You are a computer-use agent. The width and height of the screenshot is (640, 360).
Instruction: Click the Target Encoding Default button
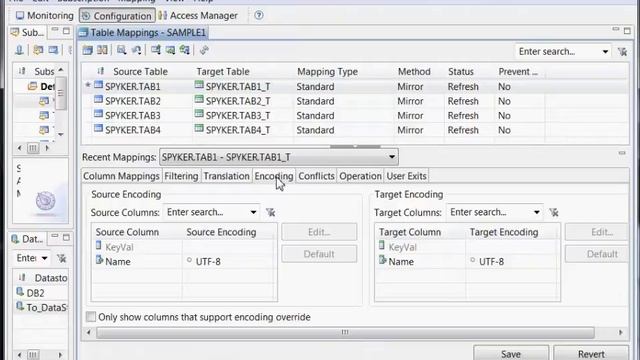pyautogui.click(x=597, y=254)
